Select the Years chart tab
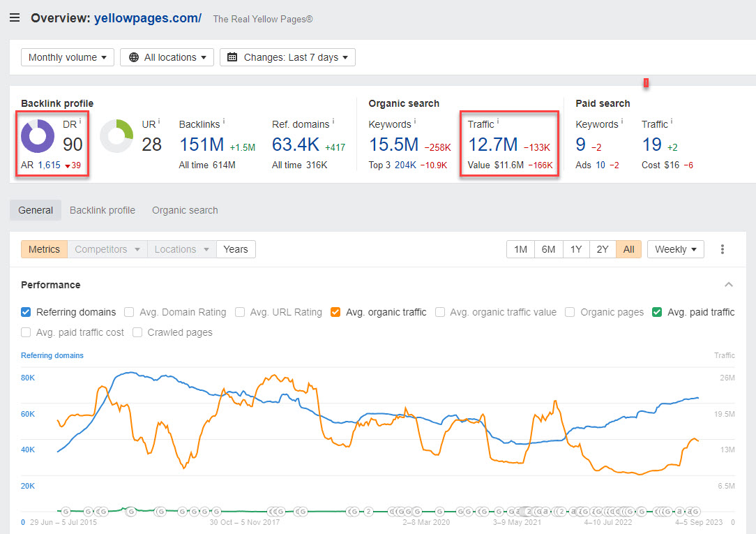Viewport: 756px width, 534px height. click(x=236, y=249)
